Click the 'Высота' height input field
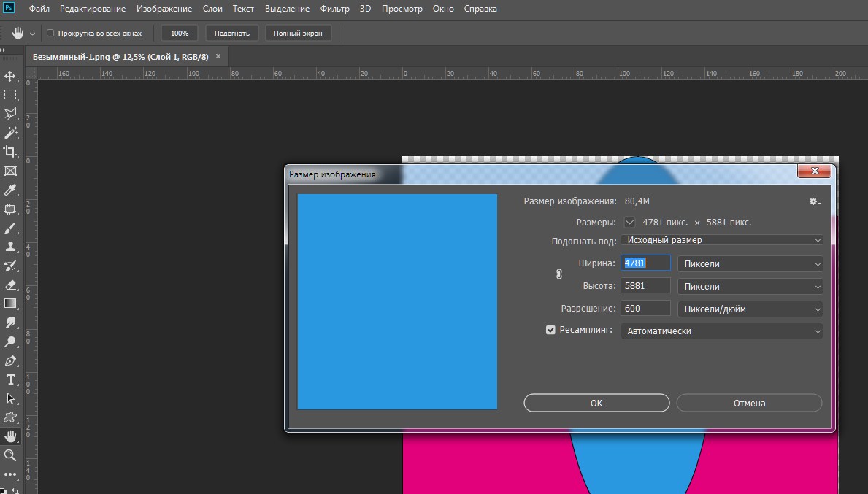Viewport: 868px width, 494px height. (x=645, y=286)
